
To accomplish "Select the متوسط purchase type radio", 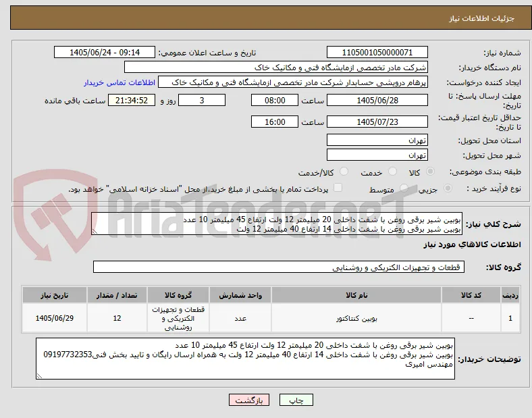I will pos(404,188).
